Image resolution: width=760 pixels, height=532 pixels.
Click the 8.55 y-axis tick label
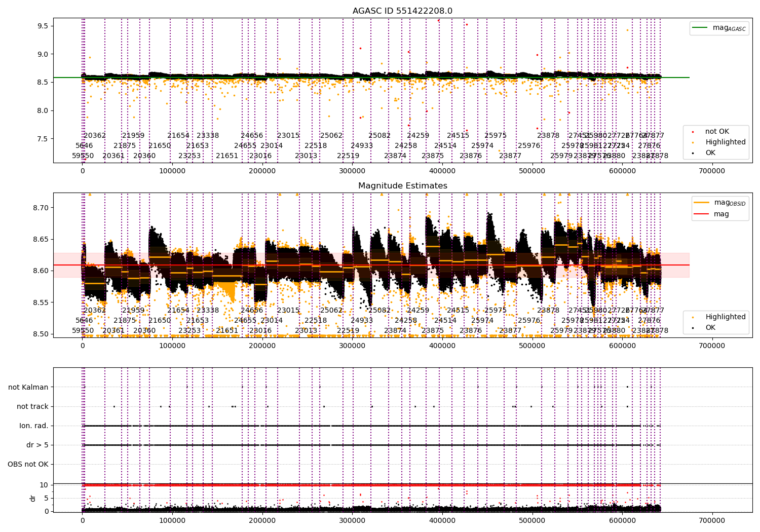[x=40, y=302]
